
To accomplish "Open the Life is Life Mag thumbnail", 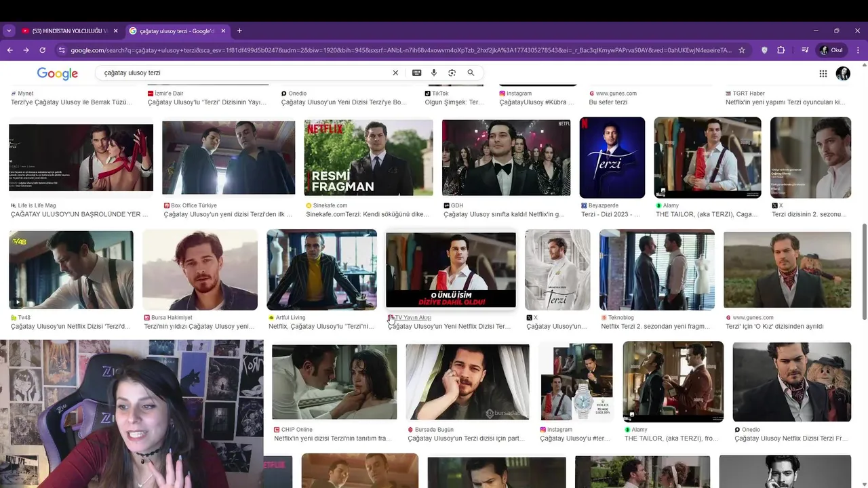I will pyautogui.click(x=81, y=158).
